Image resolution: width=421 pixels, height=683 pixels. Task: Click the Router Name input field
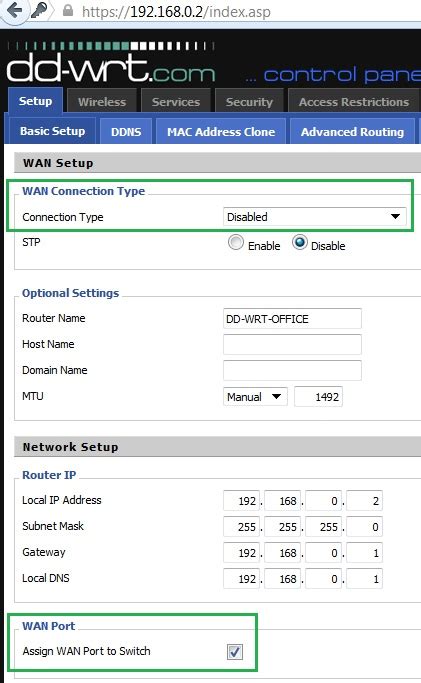click(292, 319)
